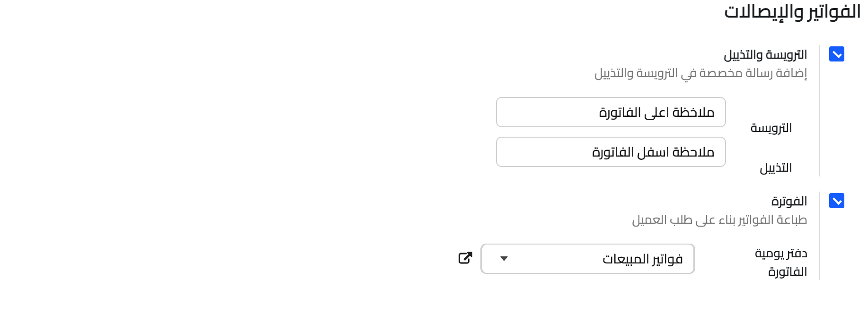The image size is (868, 333).
Task: Focus the ملاحظة اعلى الفاتورة header field
Action: tap(611, 112)
